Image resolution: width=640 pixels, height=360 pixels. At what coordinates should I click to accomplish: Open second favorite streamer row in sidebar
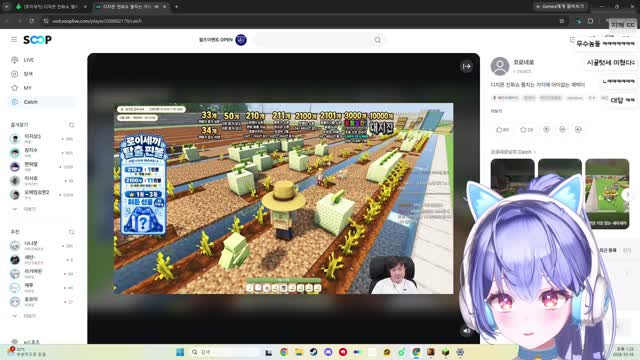tap(42, 153)
